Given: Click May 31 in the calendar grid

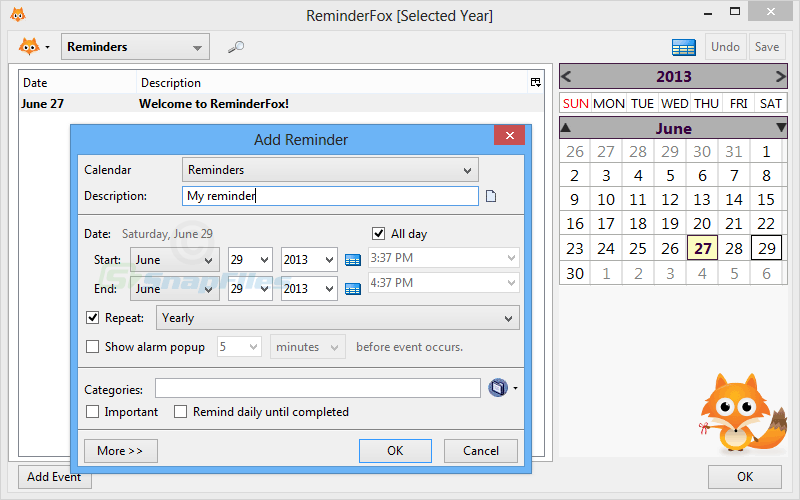Looking at the screenshot, I should [x=734, y=152].
